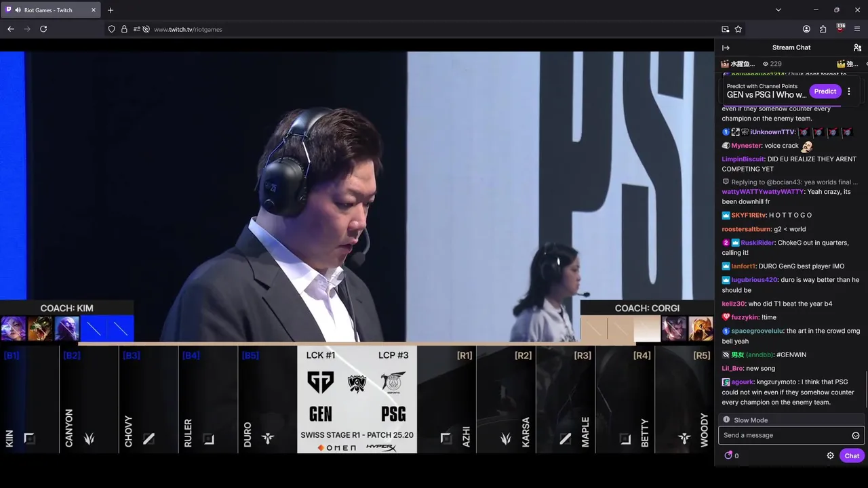Click username lugubrious420 in chat
This screenshot has height=488, width=868.
[754, 280]
